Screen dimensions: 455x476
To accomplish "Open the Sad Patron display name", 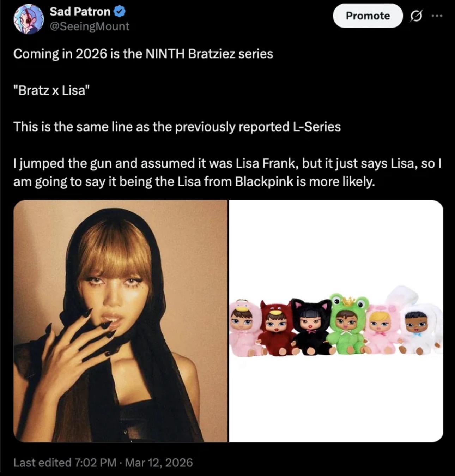I will pos(80,12).
